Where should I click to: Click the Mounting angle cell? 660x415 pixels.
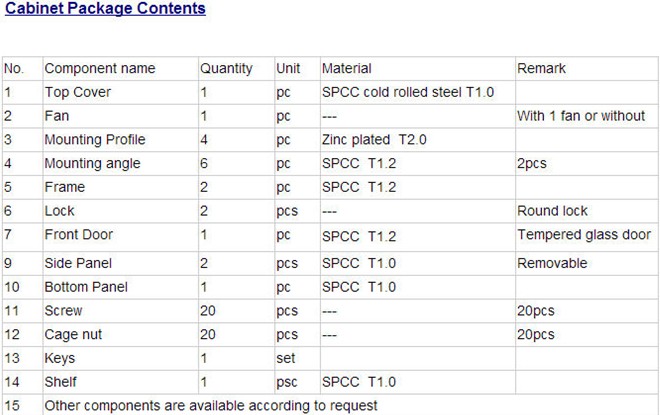click(92, 163)
